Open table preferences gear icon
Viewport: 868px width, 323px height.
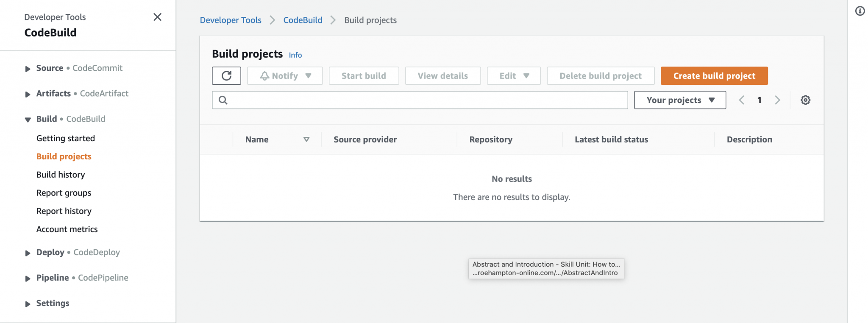pyautogui.click(x=805, y=100)
